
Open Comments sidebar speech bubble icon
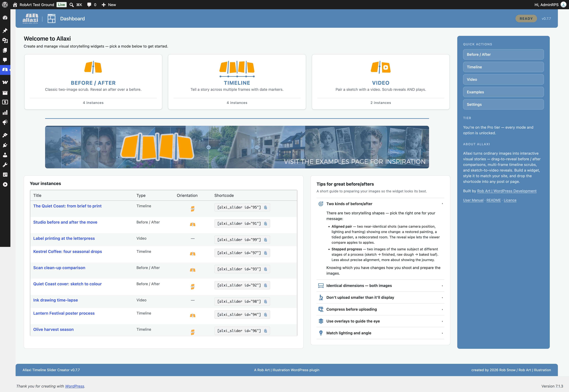coord(5,60)
